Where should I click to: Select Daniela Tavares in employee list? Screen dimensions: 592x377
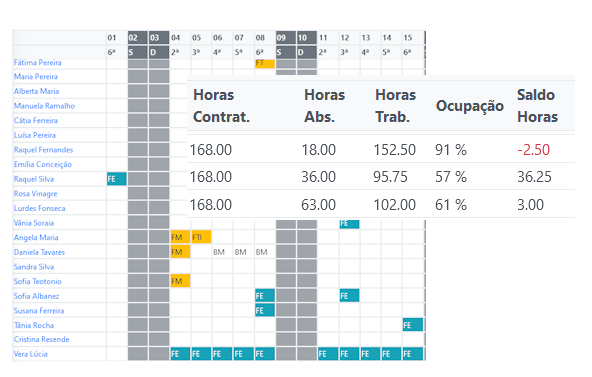pyautogui.click(x=39, y=252)
